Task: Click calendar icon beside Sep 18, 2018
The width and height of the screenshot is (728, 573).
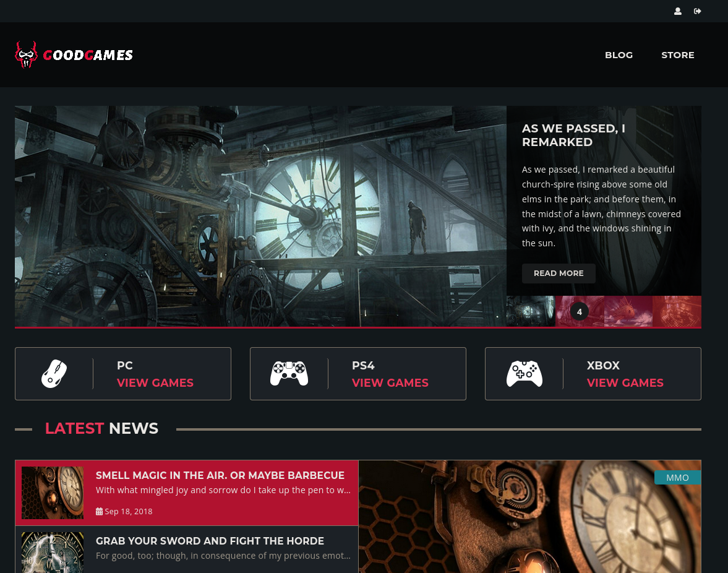Action: (99, 511)
